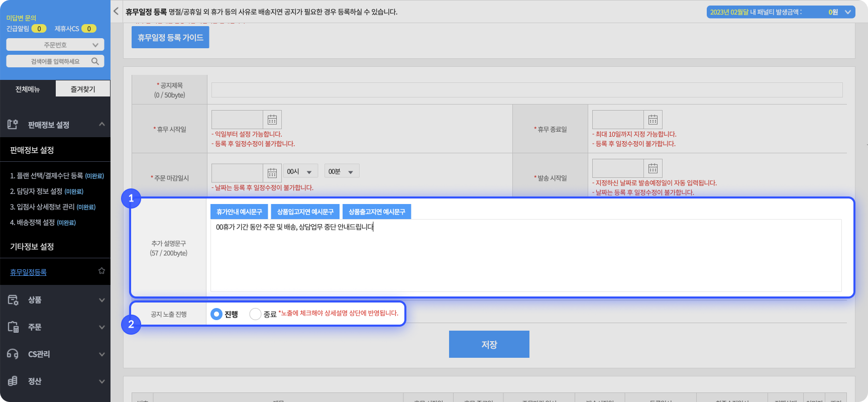
Task: Open the calendar picker for 발송 시작일
Action: [x=653, y=168]
